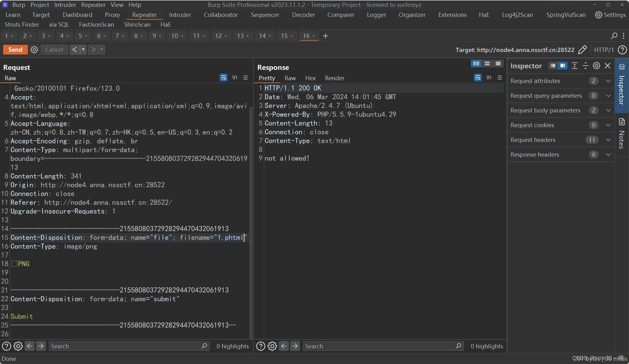Go forward to next request in history

[x=93, y=49]
